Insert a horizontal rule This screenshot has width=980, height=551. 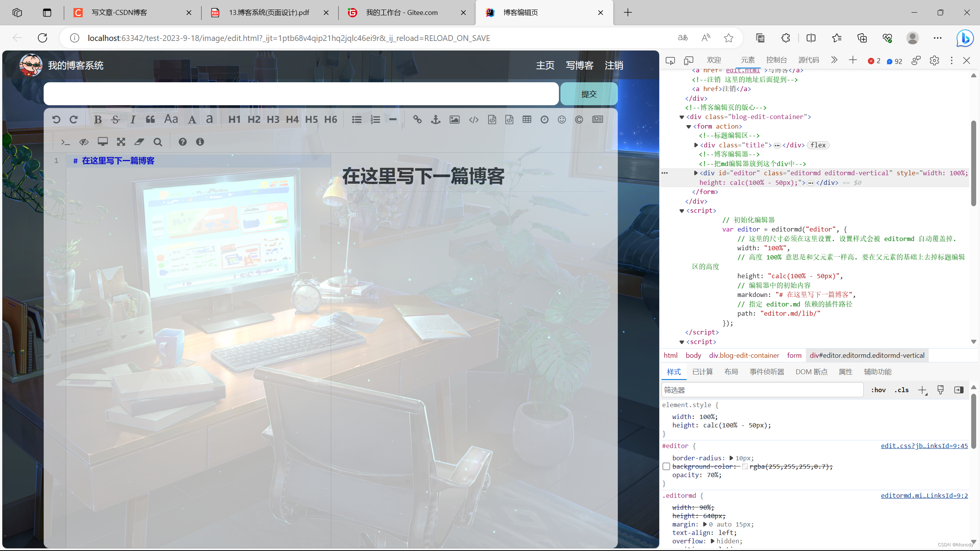pos(393,120)
